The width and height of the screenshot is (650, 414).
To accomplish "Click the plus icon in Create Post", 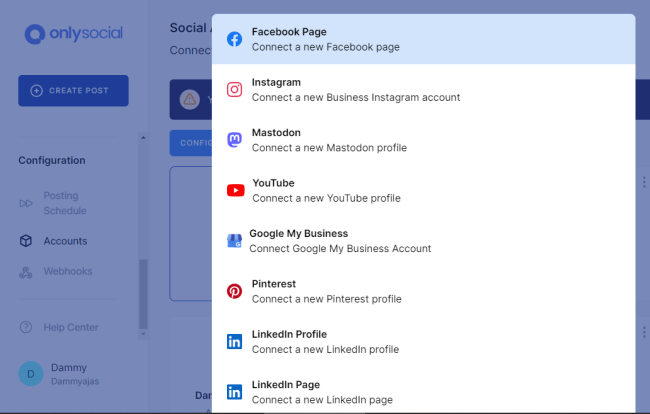I will click(36, 91).
